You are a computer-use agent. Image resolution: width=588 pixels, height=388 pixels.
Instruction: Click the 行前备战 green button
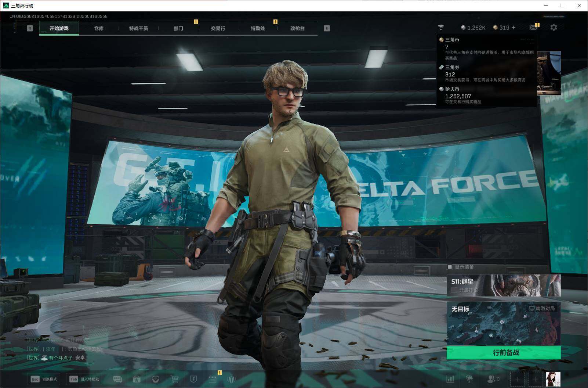504,353
